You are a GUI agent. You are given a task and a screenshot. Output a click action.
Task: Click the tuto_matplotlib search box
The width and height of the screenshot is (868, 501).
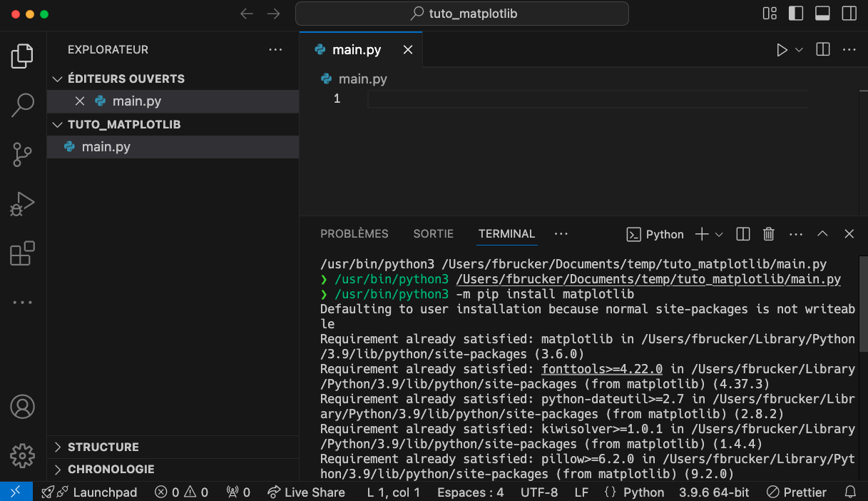[x=461, y=14]
